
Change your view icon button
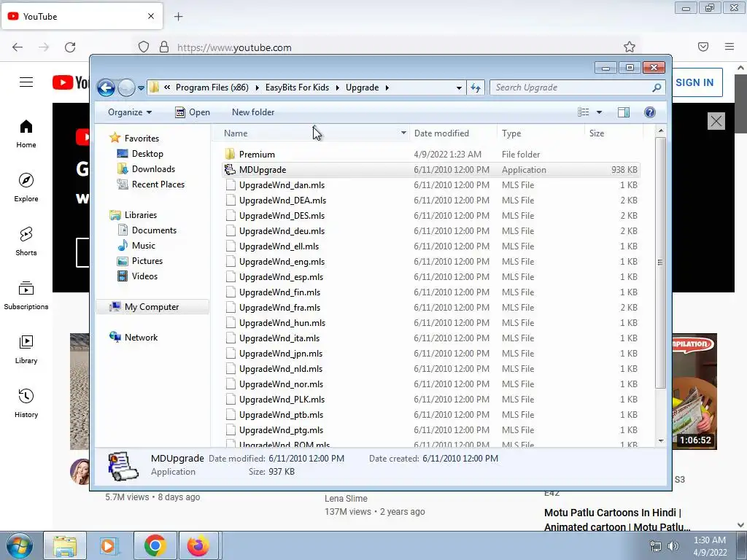(x=583, y=112)
